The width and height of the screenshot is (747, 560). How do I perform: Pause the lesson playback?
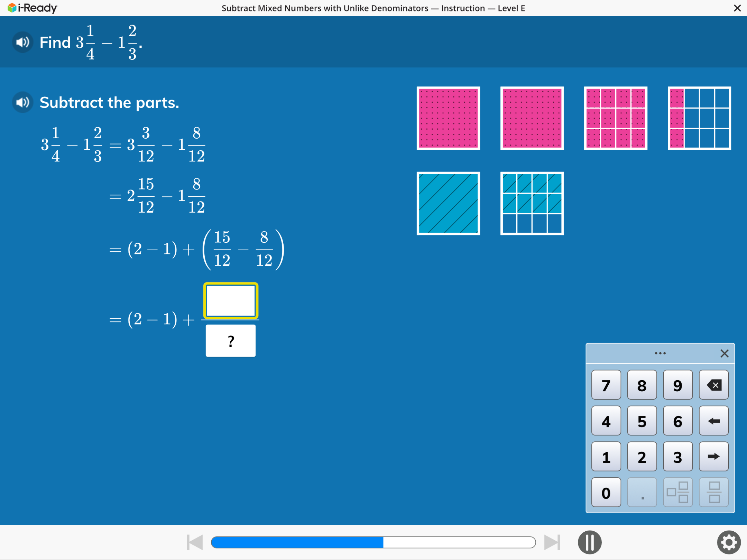click(x=590, y=542)
